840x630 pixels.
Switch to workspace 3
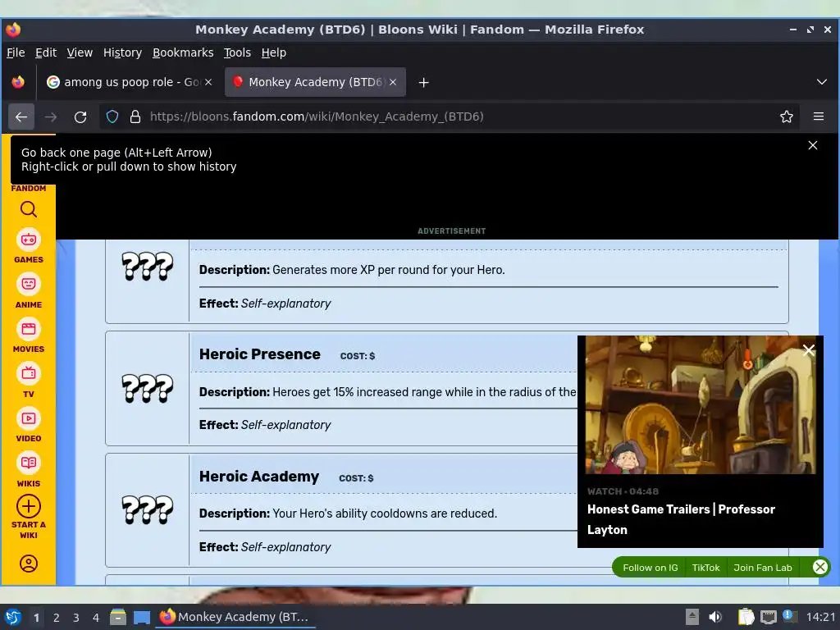point(76,618)
